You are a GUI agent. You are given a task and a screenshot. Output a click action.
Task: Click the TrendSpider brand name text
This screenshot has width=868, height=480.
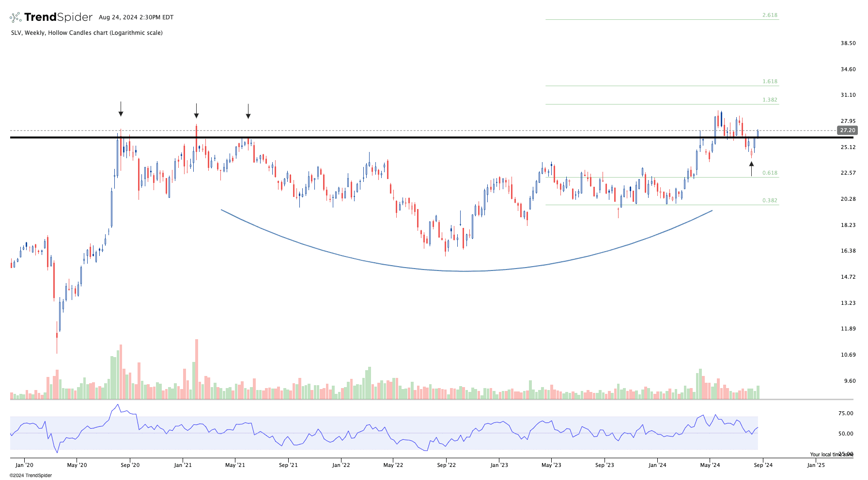click(x=58, y=17)
